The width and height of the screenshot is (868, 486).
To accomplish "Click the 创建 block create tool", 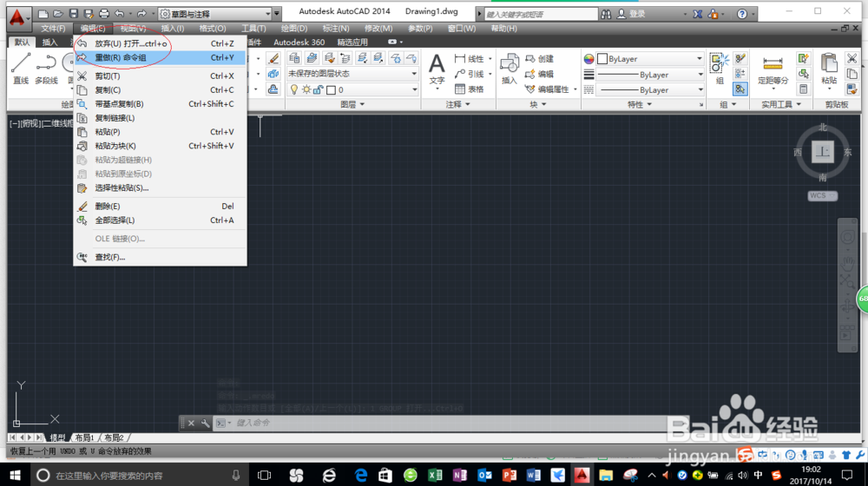I will coord(540,59).
